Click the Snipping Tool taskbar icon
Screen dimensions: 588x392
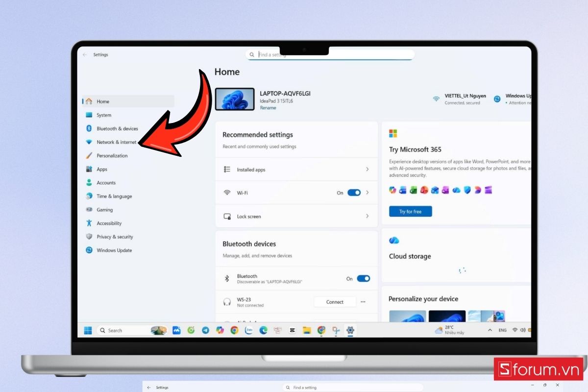pyautogui.click(x=336, y=330)
